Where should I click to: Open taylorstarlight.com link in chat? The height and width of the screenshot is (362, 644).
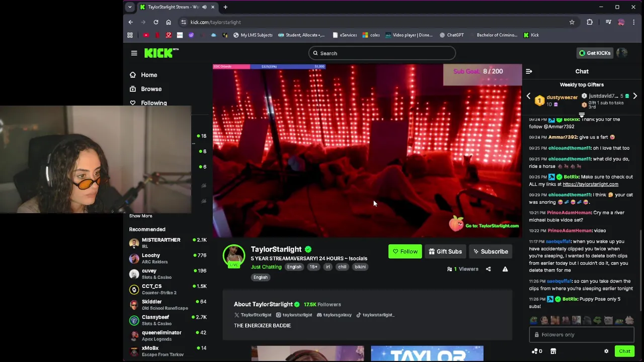click(590, 185)
